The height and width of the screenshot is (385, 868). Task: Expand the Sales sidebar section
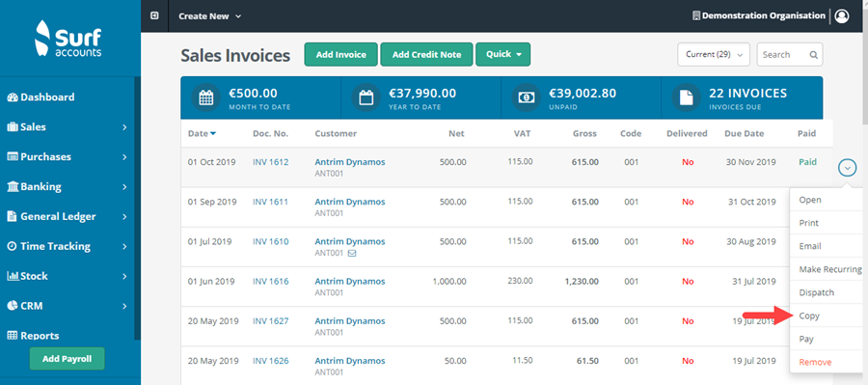67,126
